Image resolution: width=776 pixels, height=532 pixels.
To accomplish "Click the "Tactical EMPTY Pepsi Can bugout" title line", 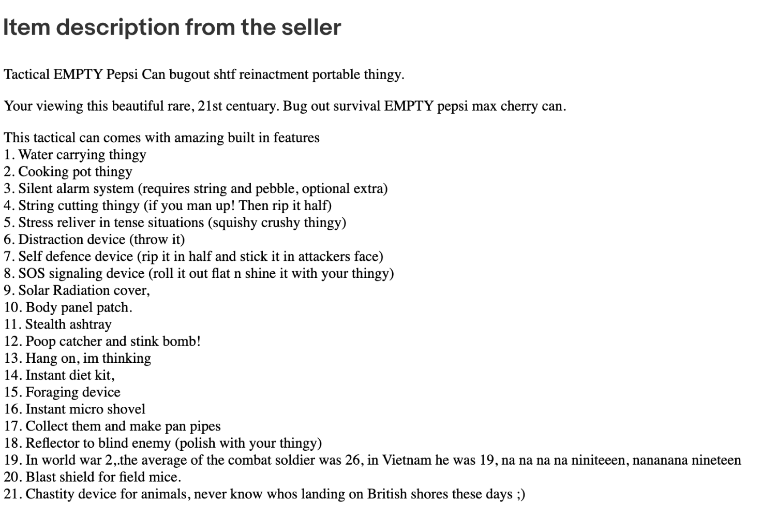I will point(204,75).
